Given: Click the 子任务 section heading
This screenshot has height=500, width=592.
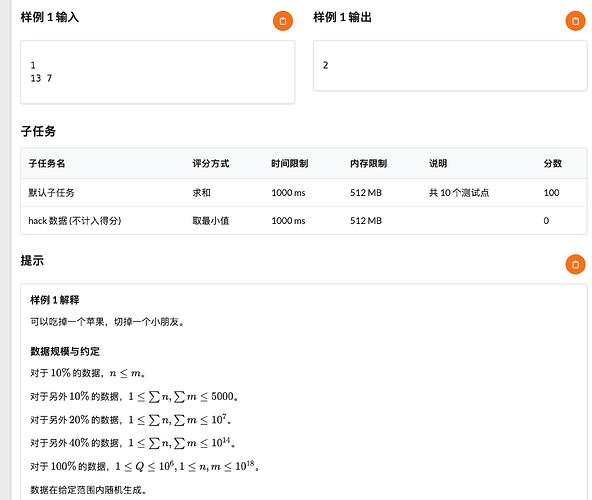Looking at the screenshot, I should (38, 131).
